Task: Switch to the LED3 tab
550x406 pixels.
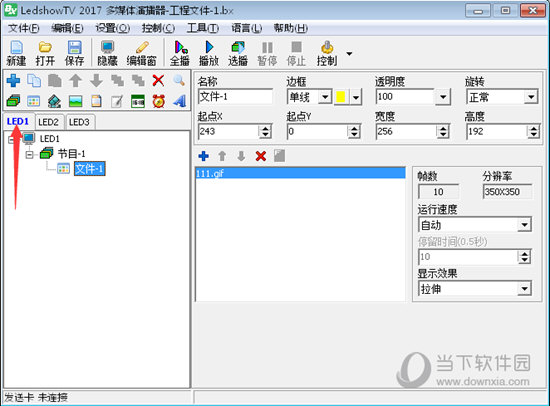Action: point(79,122)
